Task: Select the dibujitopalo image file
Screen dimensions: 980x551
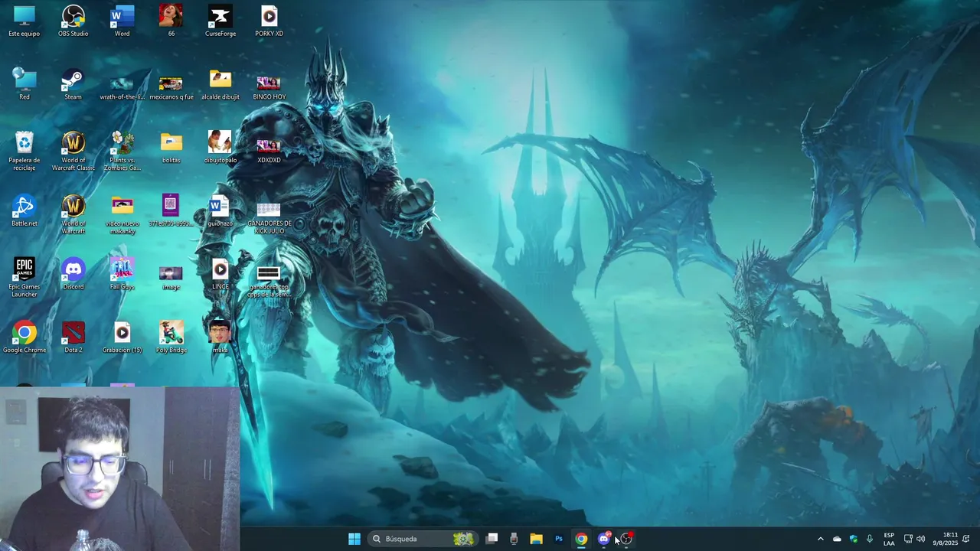Action: (x=220, y=147)
